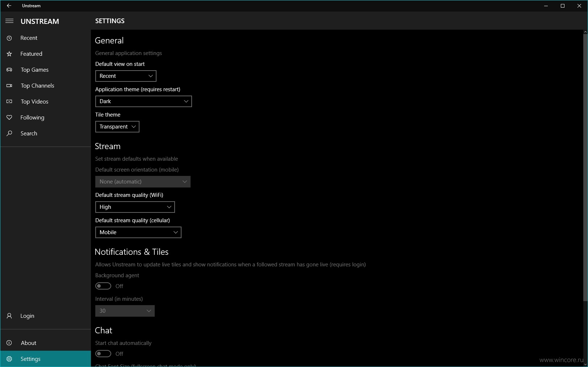
Task: Select Top Channels in the sidebar
Action: click(x=45, y=86)
